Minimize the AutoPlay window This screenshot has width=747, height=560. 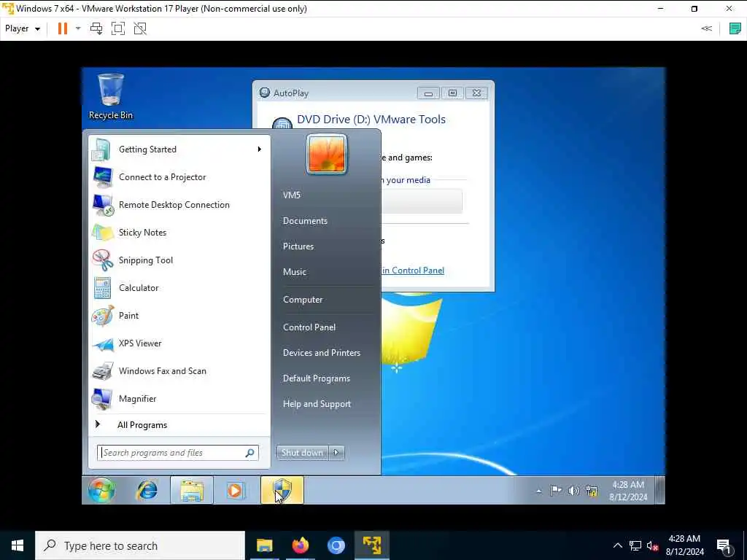428,93
